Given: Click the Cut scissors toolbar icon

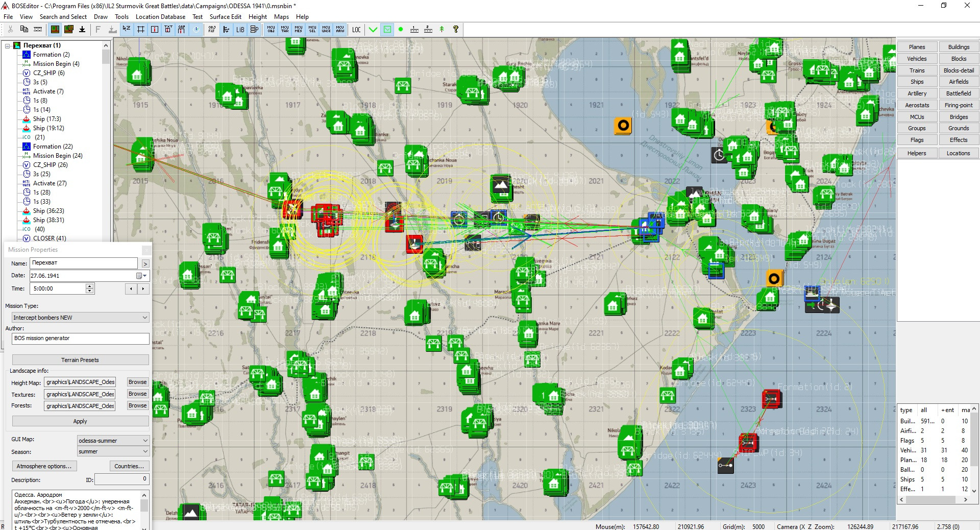Looking at the screenshot, I should coord(10,29).
